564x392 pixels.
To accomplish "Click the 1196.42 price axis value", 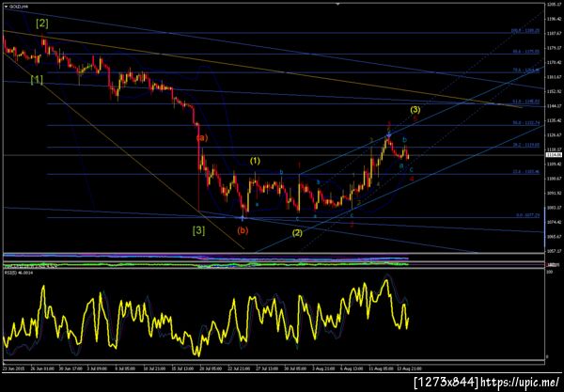I will pyautogui.click(x=555, y=19).
